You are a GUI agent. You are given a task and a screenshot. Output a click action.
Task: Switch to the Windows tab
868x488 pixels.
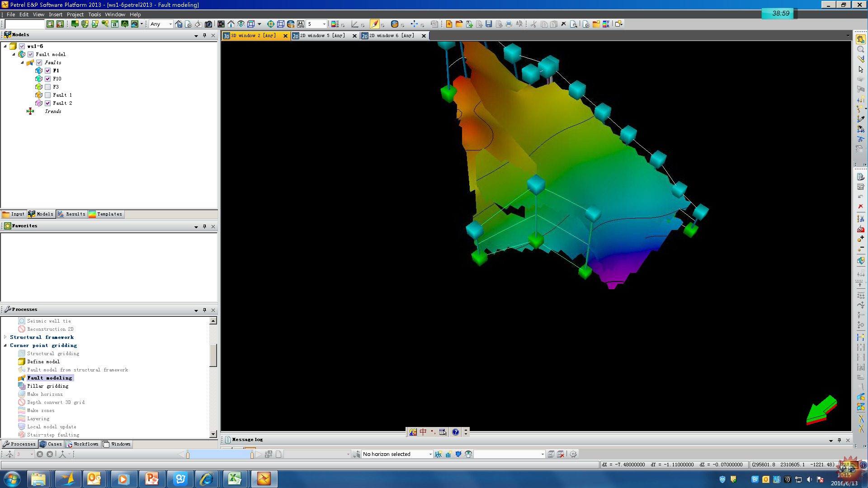coord(117,444)
